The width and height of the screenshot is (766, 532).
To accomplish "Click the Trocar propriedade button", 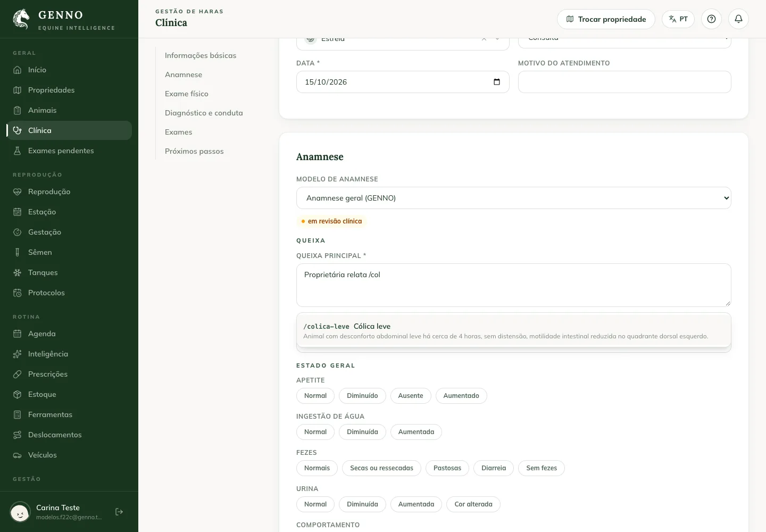I will [x=606, y=19].
